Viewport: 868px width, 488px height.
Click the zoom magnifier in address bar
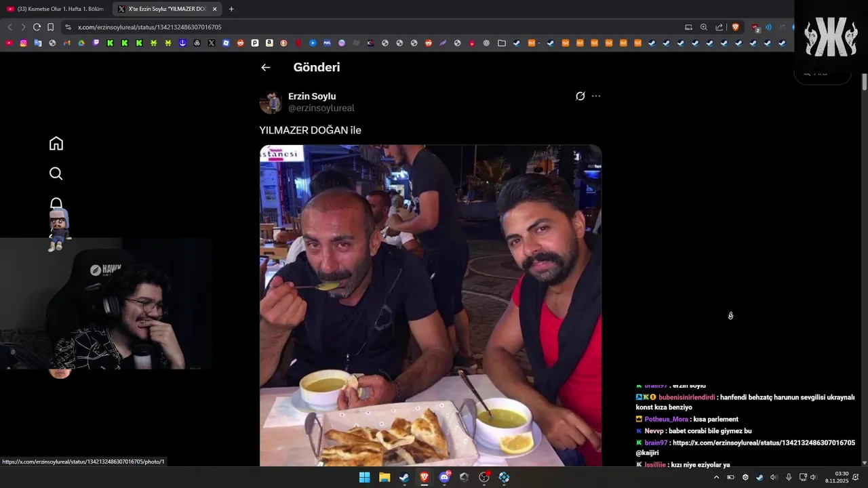(x=704, y=27)
